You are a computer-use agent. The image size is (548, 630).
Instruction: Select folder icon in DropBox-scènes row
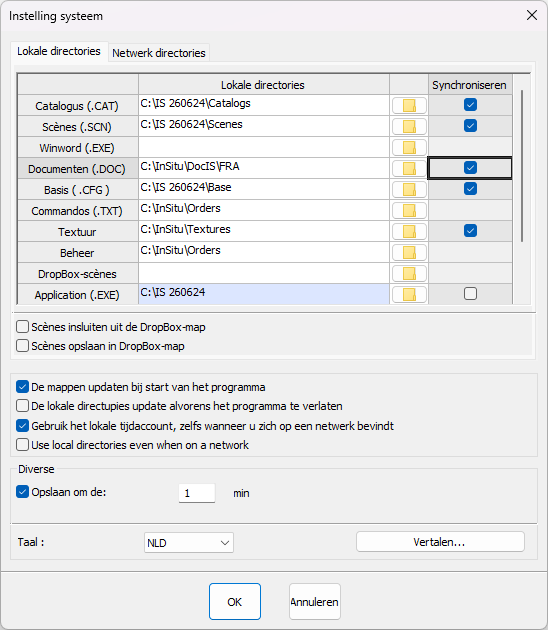409,273
